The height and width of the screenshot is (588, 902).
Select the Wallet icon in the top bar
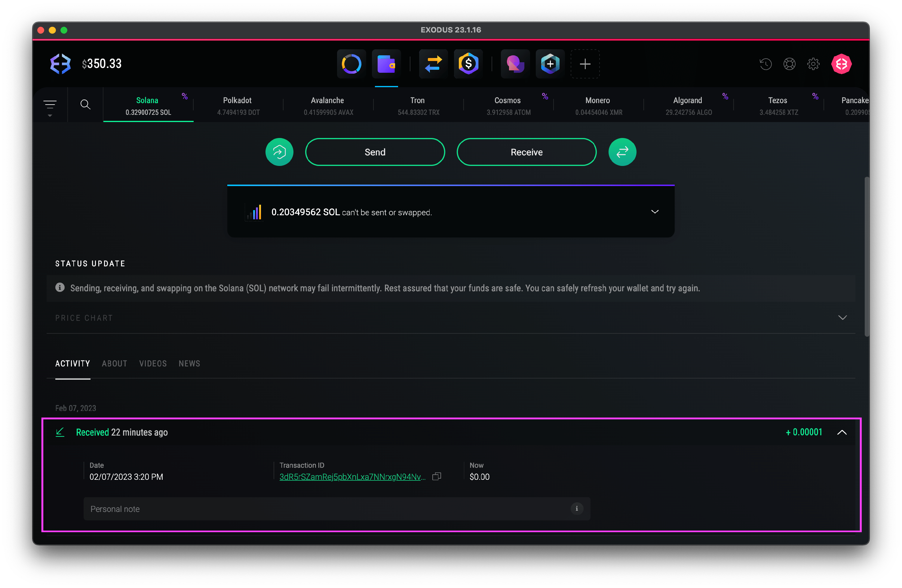point(387,64)
